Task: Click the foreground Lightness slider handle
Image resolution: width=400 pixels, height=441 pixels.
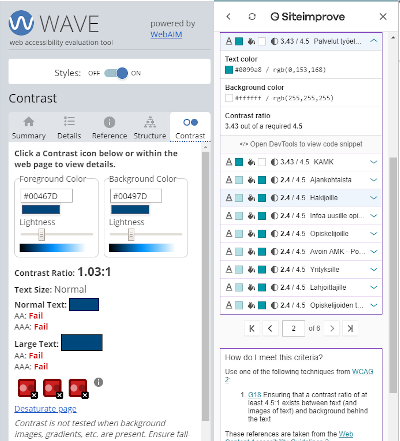Action: (x=41, y=234)
